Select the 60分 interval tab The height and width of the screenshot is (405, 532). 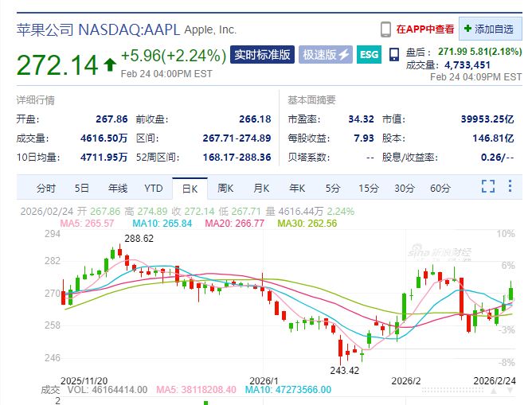[x=440, y=189]
